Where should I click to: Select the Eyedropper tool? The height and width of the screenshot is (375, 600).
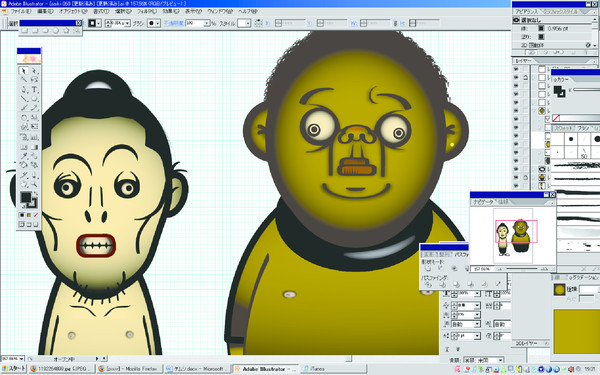24,156
